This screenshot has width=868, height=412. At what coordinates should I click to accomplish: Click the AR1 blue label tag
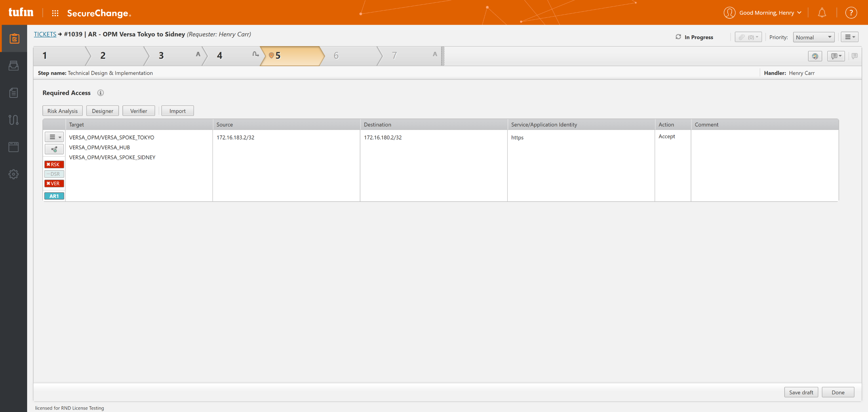54,196
